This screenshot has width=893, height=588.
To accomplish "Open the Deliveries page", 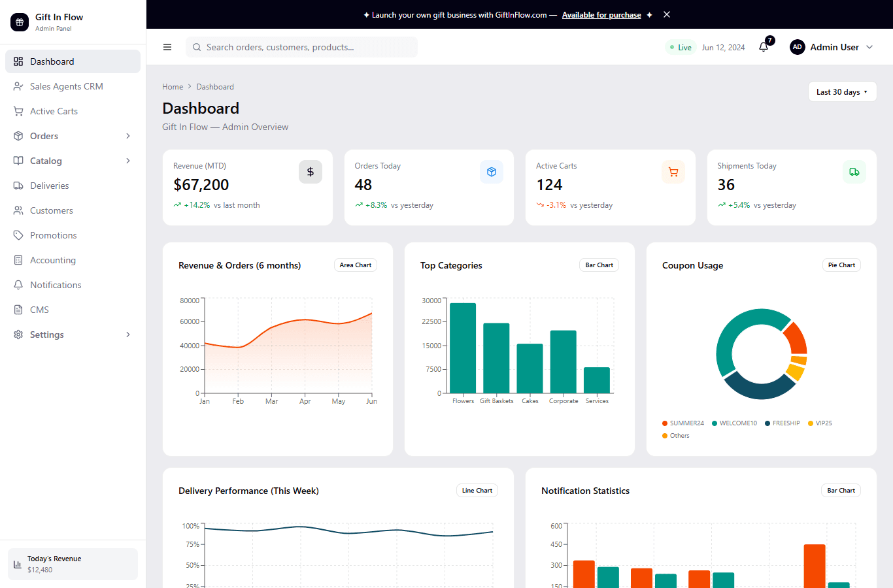I will coord(73,186).
